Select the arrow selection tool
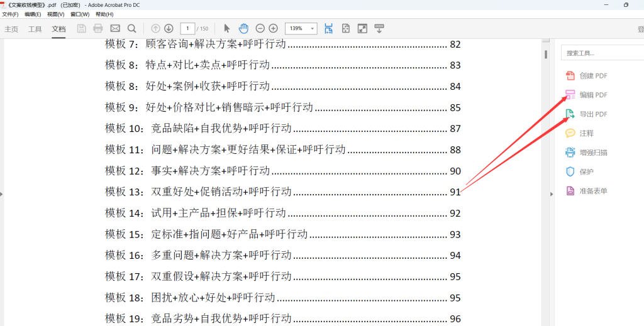The height and width of the screenshot is (326, 644). click(x=227, y=28)
